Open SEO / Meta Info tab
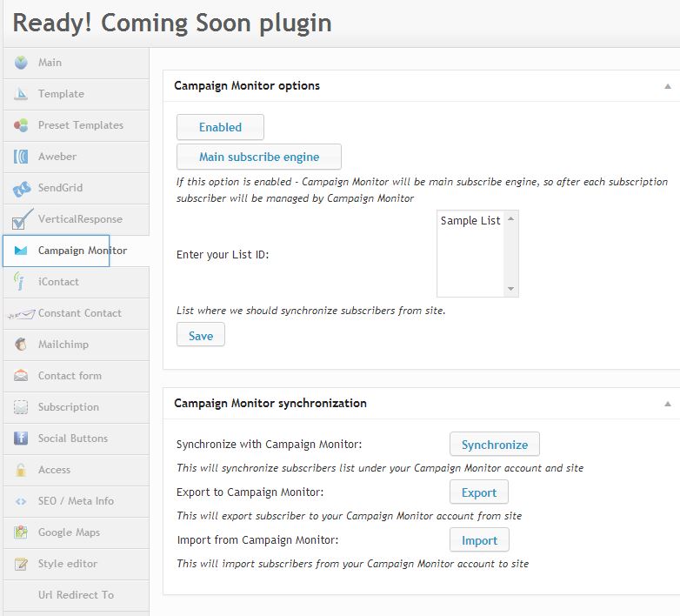 click(x=77, y=501)
